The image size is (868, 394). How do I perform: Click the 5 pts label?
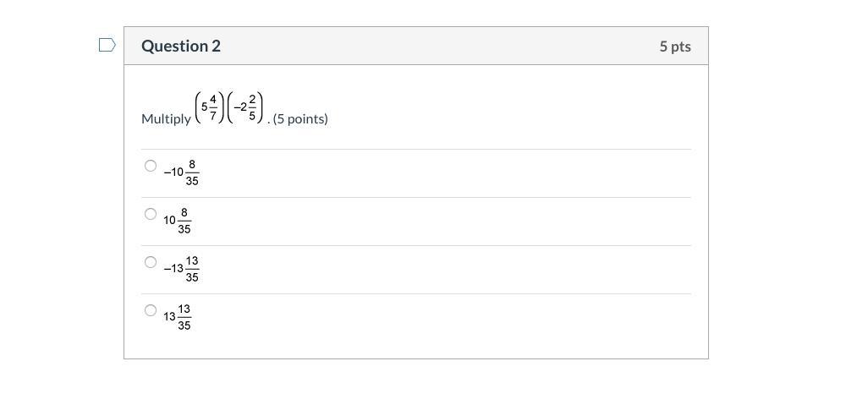(x=674, y=47)
